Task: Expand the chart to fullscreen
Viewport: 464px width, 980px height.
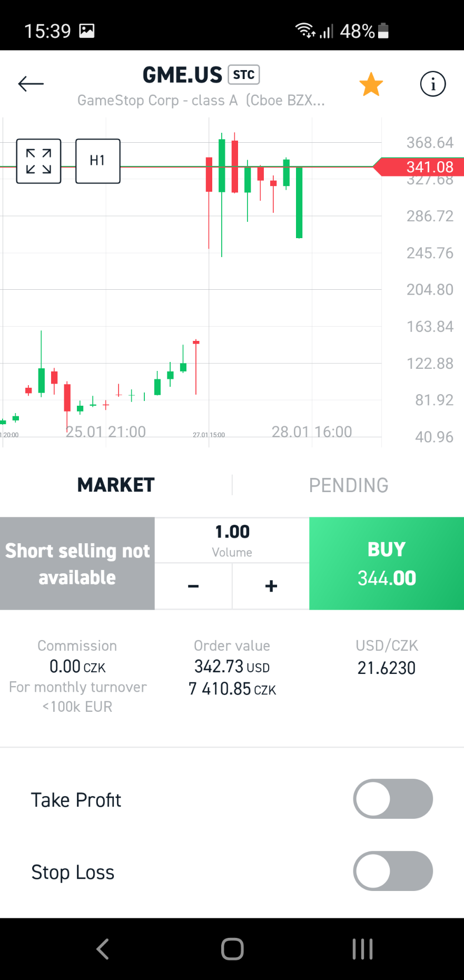Action: tap(39, 161)
